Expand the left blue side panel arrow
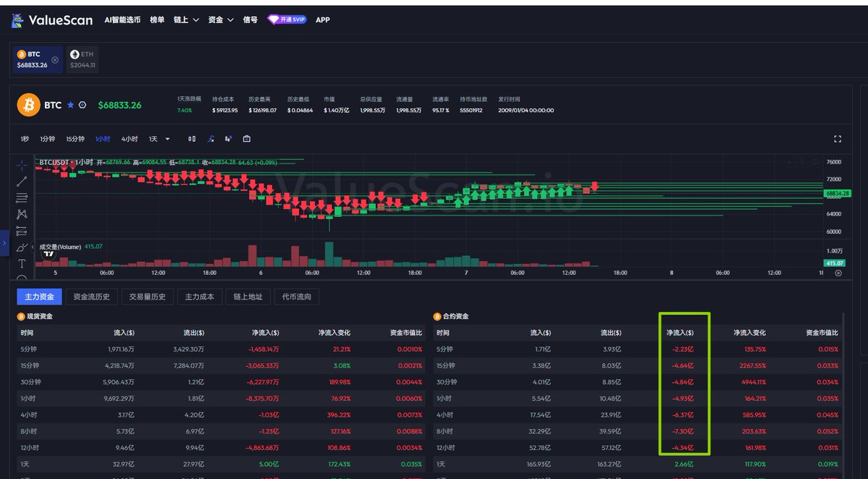Viewport: 868px width, 479px height. (x=4, y=243)
